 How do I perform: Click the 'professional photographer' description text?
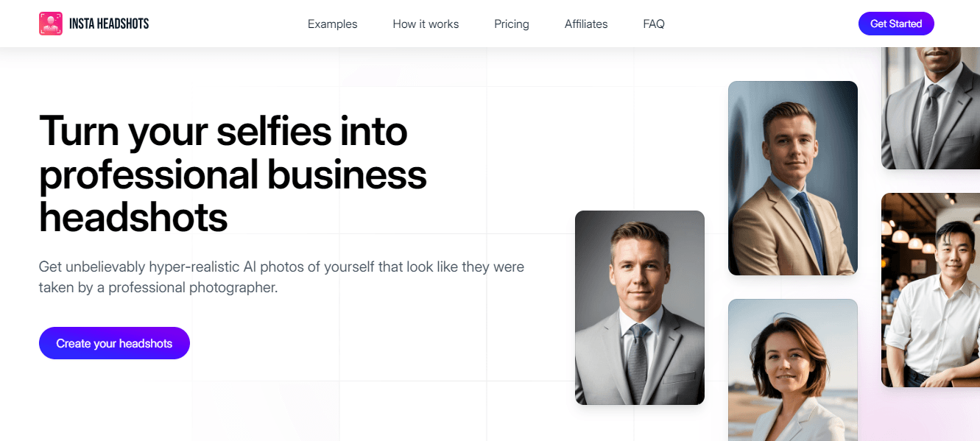coord(192,287)
